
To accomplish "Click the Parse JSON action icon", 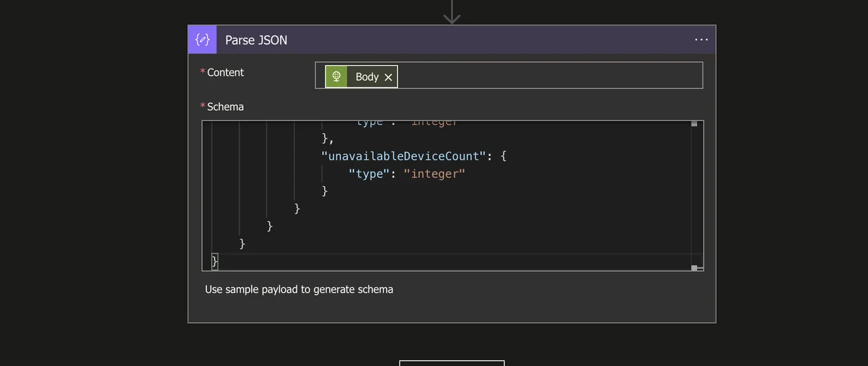I will click(x=202, y=39).
